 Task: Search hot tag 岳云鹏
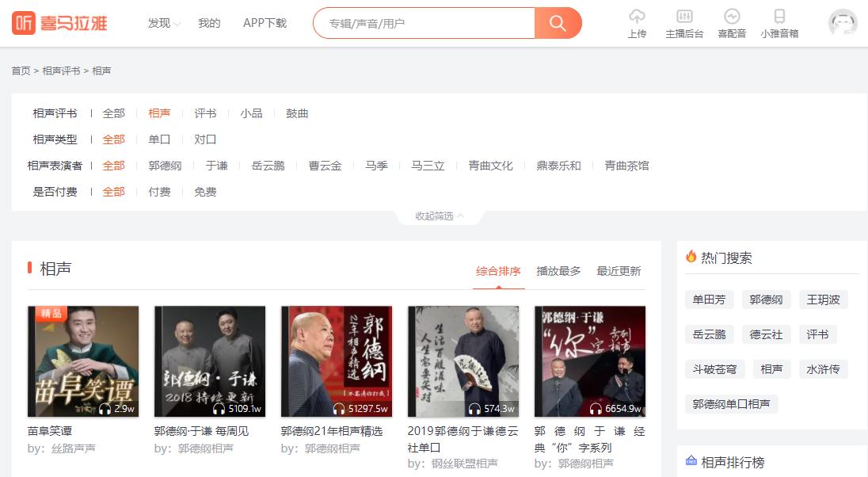pos(709,334)
